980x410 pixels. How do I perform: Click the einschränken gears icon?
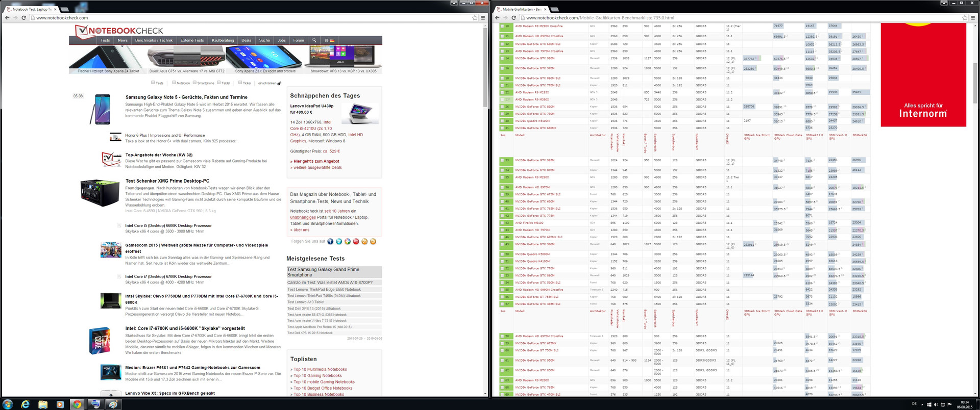click(279, 83)
